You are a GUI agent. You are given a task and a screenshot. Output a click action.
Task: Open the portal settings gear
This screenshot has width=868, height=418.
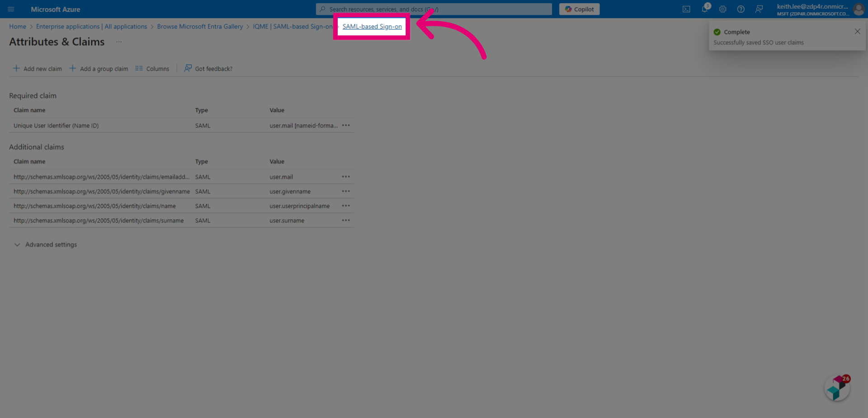[x=723, y=9]
